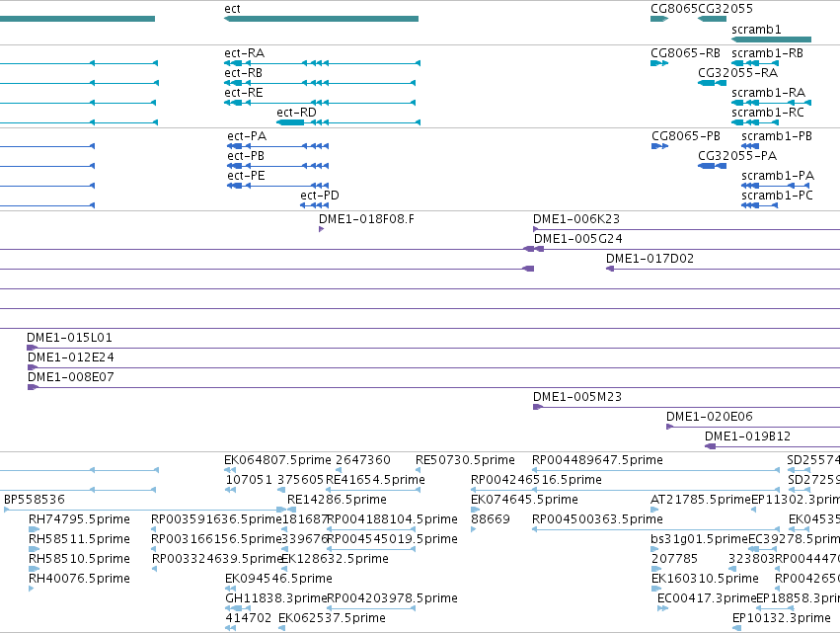Image resolution: width=840 pixels, height=633 pixels.
Task: Click the ect-PA protein label
Action: [x=247, y=136]
